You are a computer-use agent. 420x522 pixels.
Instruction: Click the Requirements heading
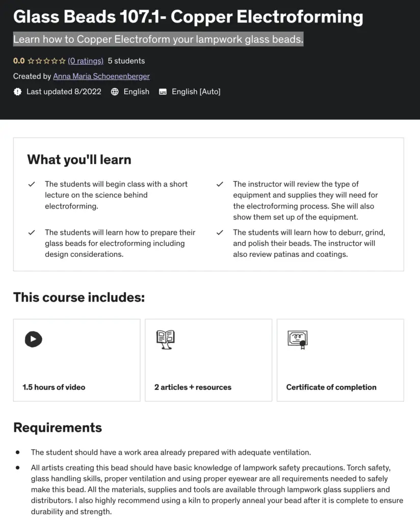tap(58, 428)
